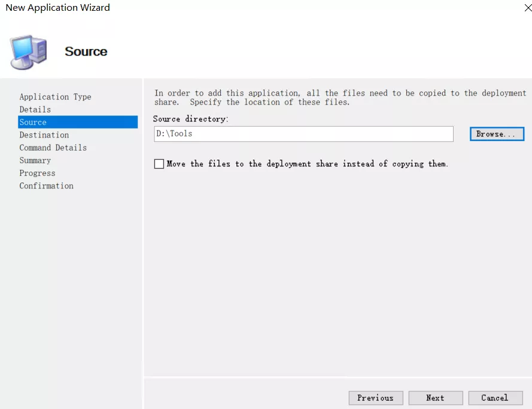Viewport: 532px width, 409px height.
Task: Click the bold Source page heading
Action: click(86, 52)
